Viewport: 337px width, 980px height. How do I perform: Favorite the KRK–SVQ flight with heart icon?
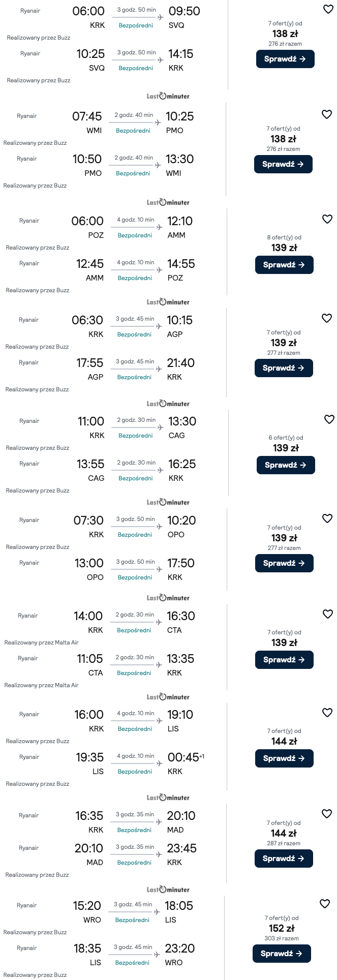328,10
